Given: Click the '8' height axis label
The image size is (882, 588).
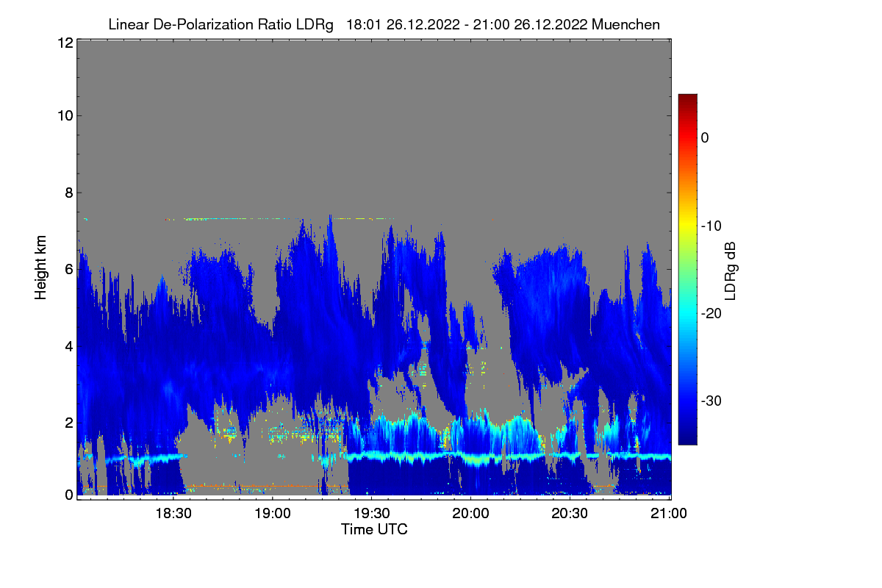Looking at the screenshot, I should click(68, 193).
